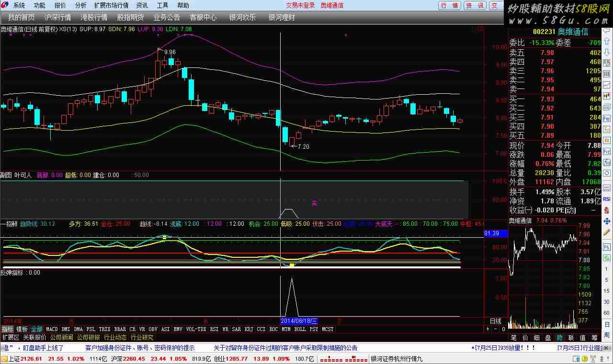Open the 分析 menu
This screenshot has height=364, width=613.
(81, 5)
